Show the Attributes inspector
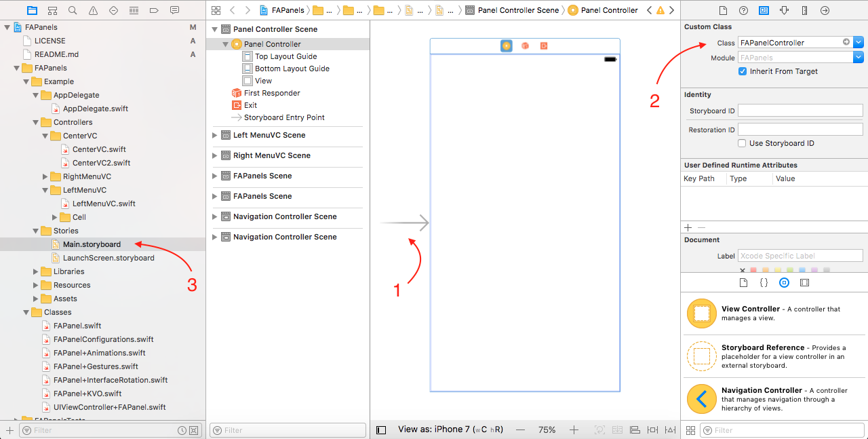This screenshot has height=439, width=868. [784, 10]
